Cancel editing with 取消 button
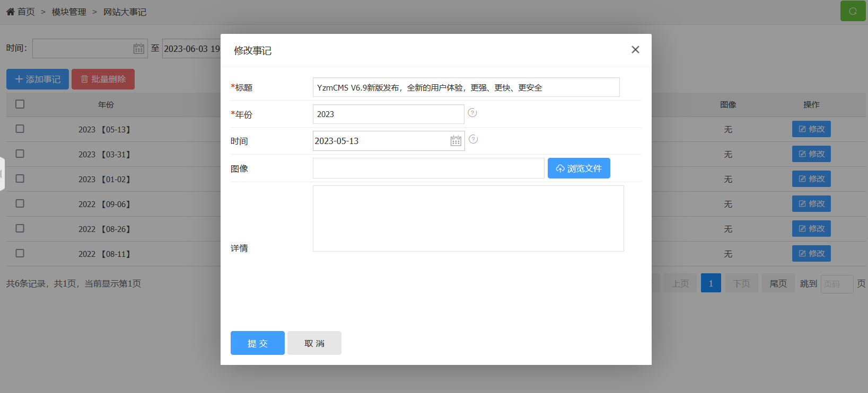Viewport: 868px width, 393px height. [x=314, y=343]
